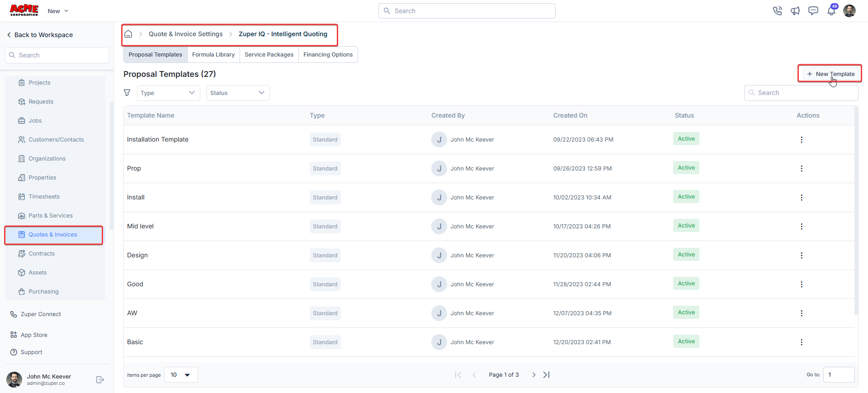Click the New Template button
Screen dimensions: 868x393
[830, 74]
